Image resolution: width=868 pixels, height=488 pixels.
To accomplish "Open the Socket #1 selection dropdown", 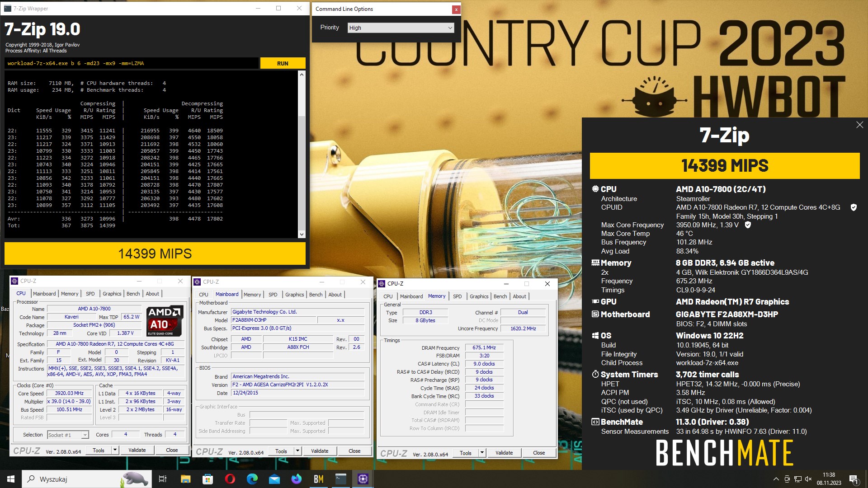I will click(x=68, y=435).
